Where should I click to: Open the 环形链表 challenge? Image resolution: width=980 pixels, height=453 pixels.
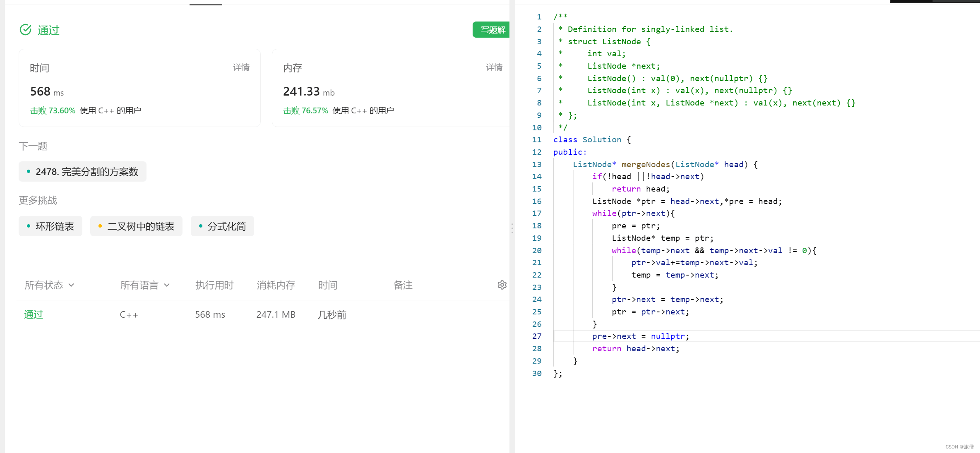(50, 226)
